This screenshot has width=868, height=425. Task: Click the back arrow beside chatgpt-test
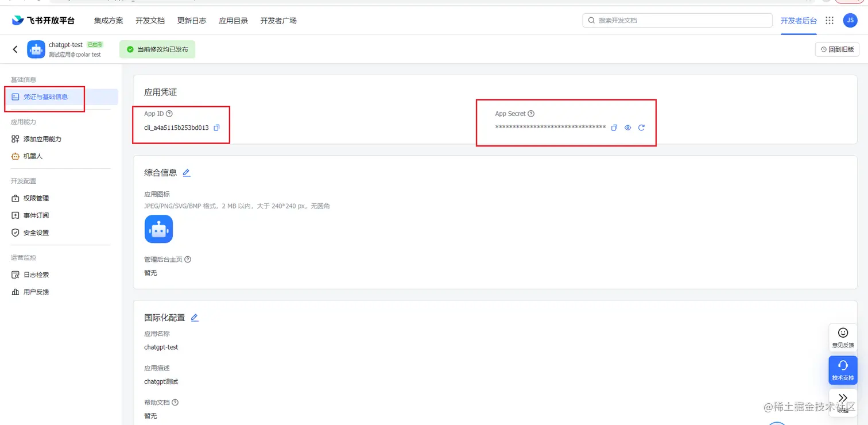(x=15, y=49)
